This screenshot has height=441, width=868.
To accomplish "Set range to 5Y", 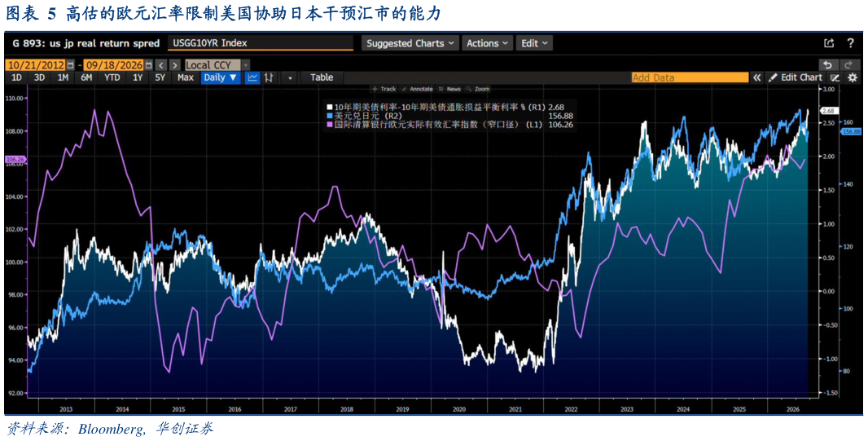I will click(x=160, y=77).
